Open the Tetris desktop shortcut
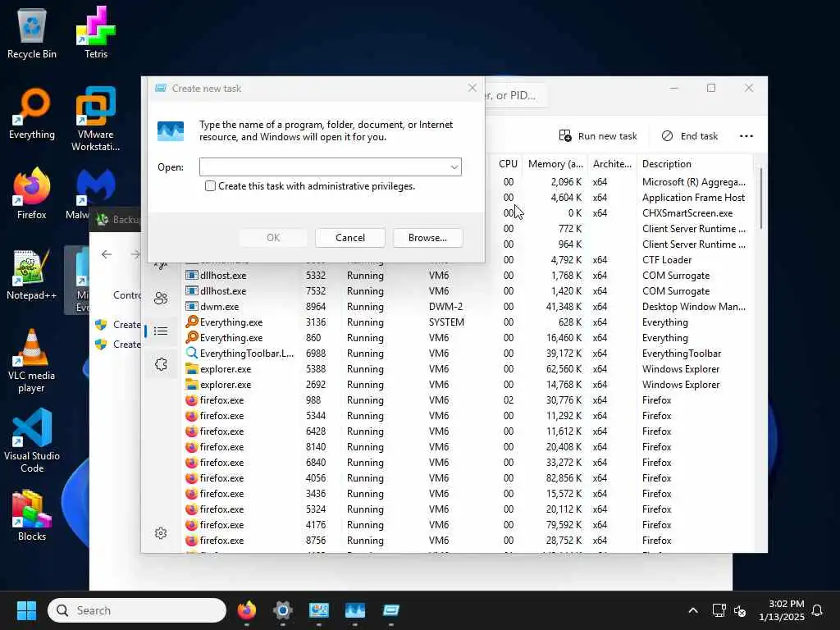Screen dimensions: 840x630 96,33
